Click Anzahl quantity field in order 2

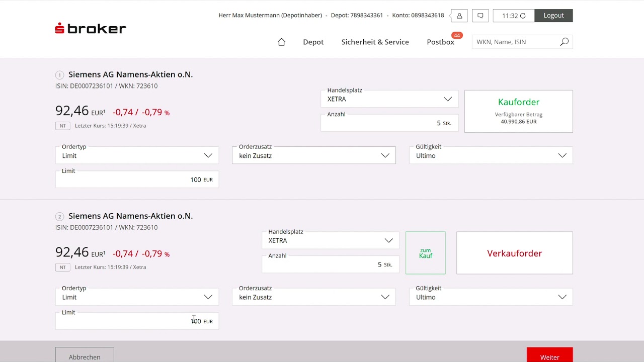[331, 264]
